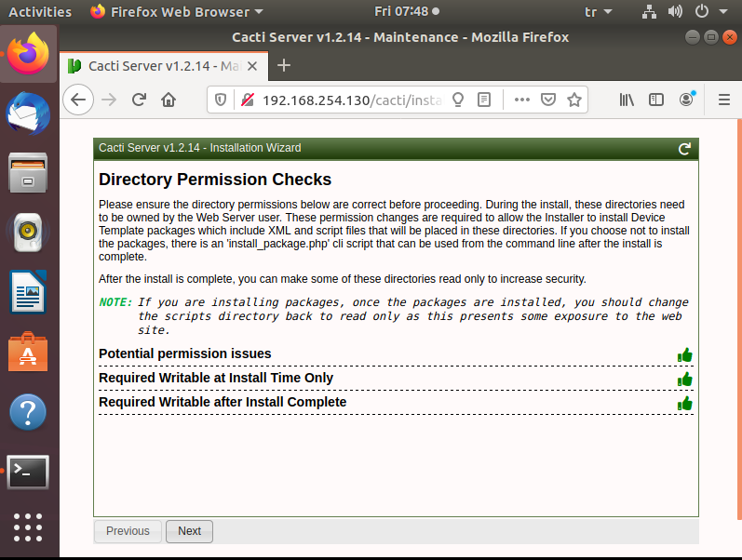
Task: Expand Required Writable at Install Time Only
Action: pos(216,378)
